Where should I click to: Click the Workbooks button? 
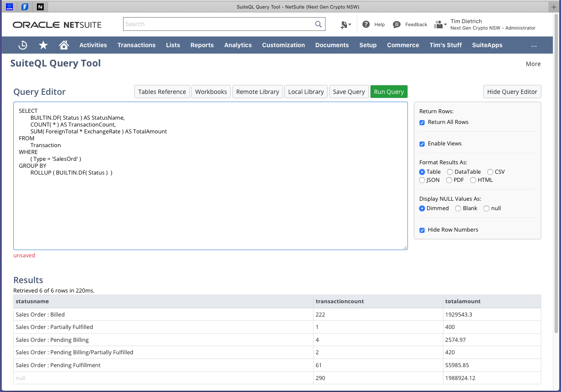(x=211, y=92)
